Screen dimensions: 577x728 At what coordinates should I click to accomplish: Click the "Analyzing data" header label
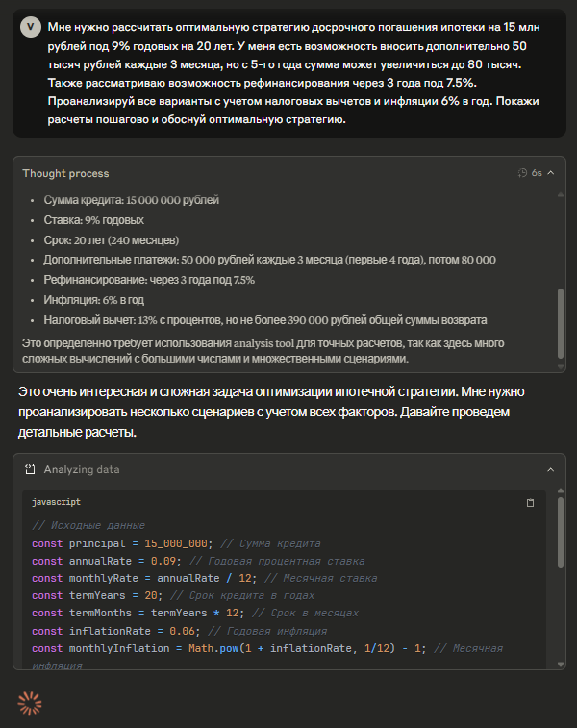[x=83, y=469]
